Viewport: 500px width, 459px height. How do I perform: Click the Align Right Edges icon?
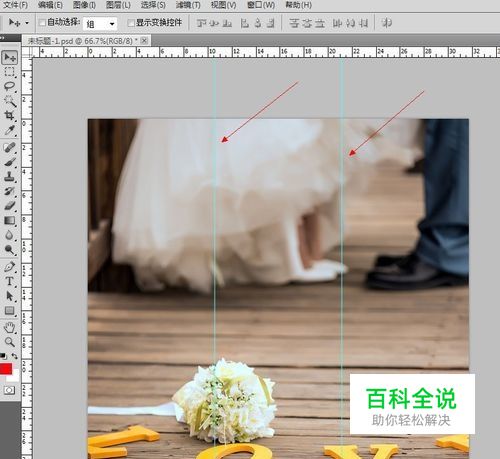coord(271,23)
